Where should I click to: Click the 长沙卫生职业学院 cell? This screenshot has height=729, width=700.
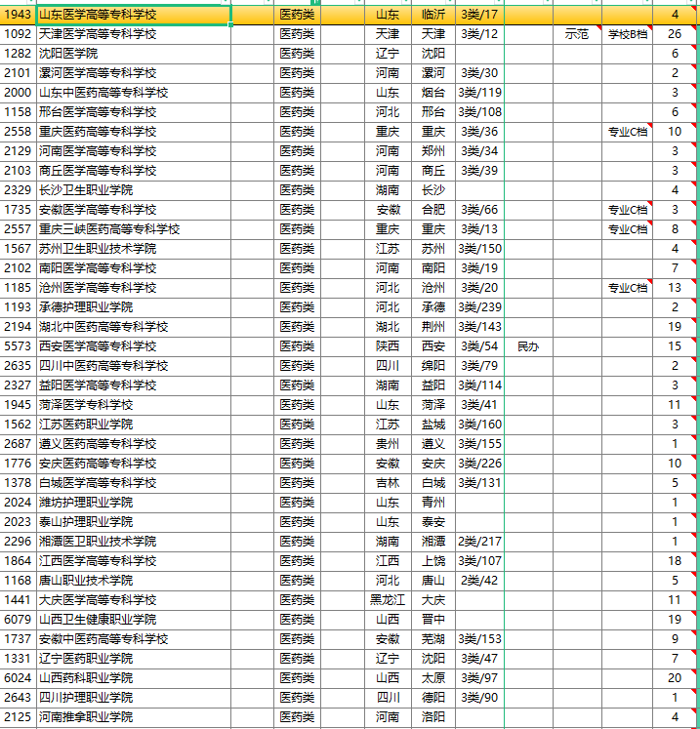click(x=134, y=190)
